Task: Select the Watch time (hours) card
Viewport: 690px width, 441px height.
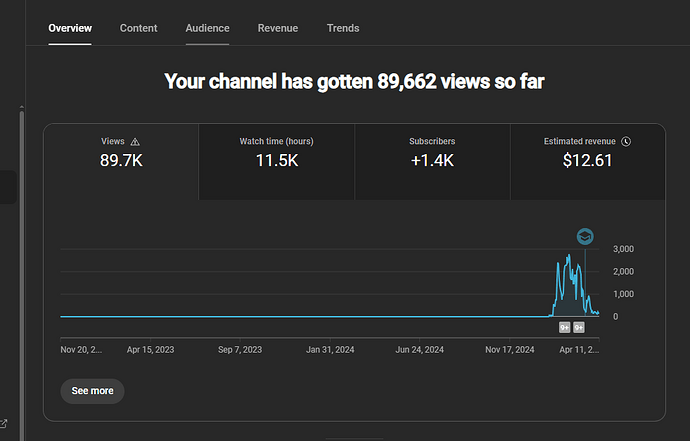Action: (x=276, y=161)
